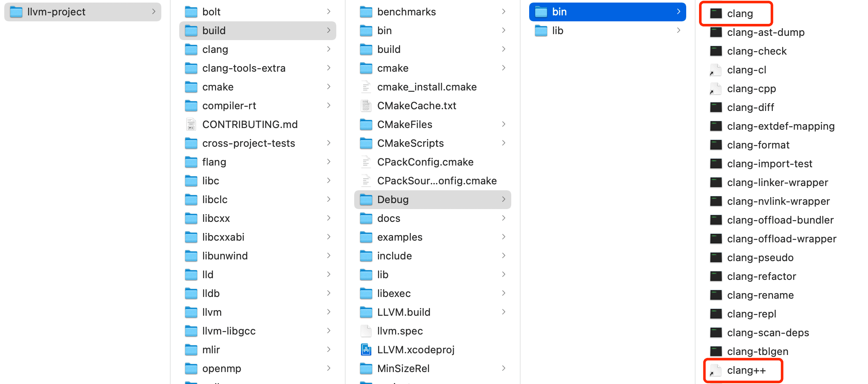This screenshot has height=384, width=868.
Task: Expand the CMakeFiles folder chevron
Action: 504,125
